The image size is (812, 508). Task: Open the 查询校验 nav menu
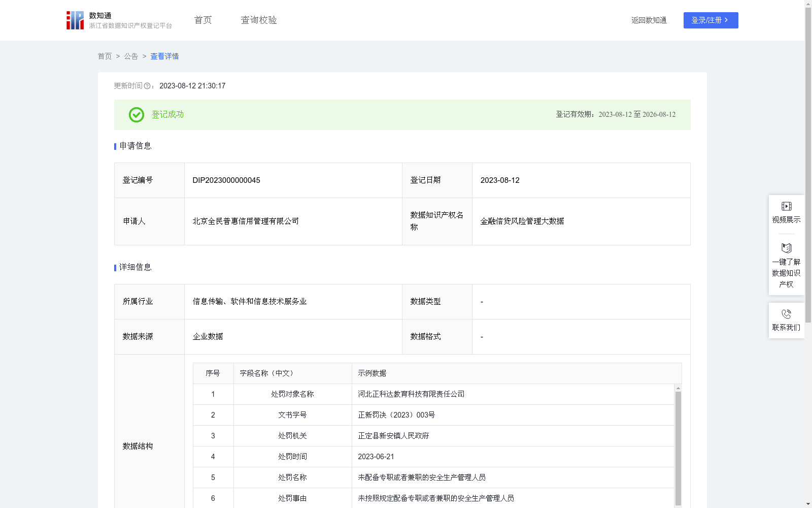click(259, 20)
